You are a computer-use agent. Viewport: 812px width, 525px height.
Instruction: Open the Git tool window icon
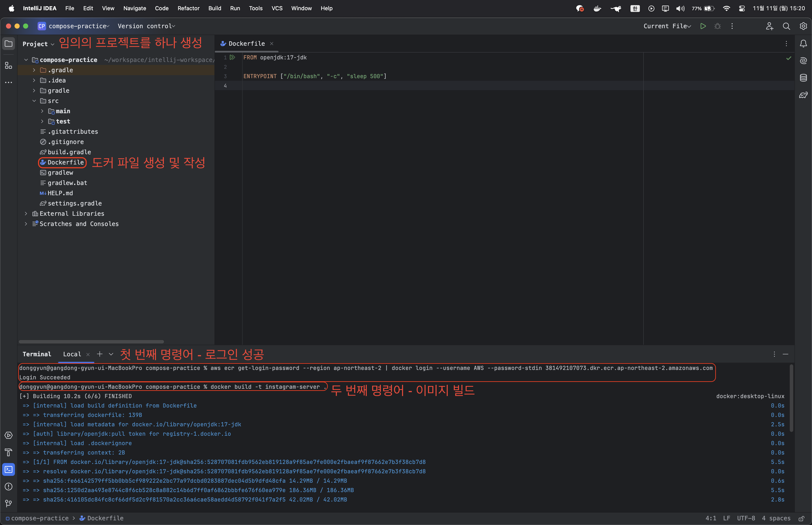click(9, 503)
